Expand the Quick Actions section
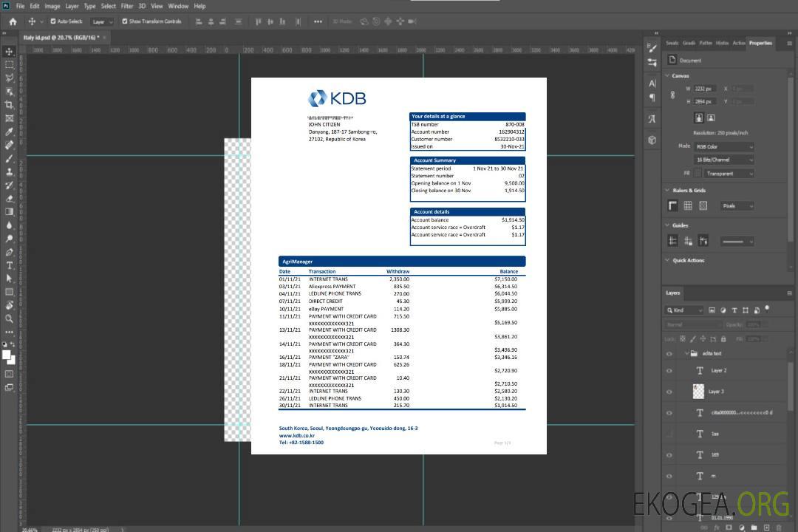The width and height of the screenshot is (798, 532). [668, 260]
